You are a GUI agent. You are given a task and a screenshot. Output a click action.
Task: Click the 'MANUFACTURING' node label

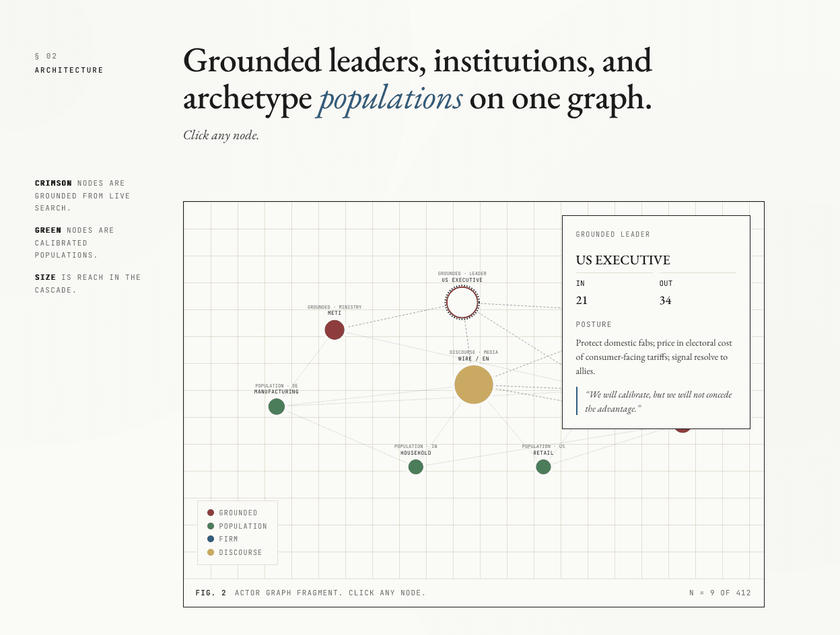(x=277, y=391)
